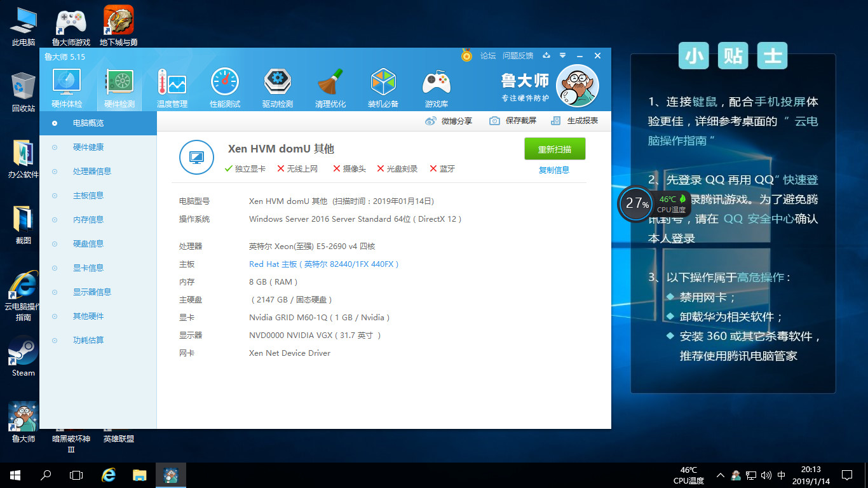Select 显示器信息 in sidebar
Image resolution: width=868 pixels, height=488 pixels.
[x=98, y=292]
